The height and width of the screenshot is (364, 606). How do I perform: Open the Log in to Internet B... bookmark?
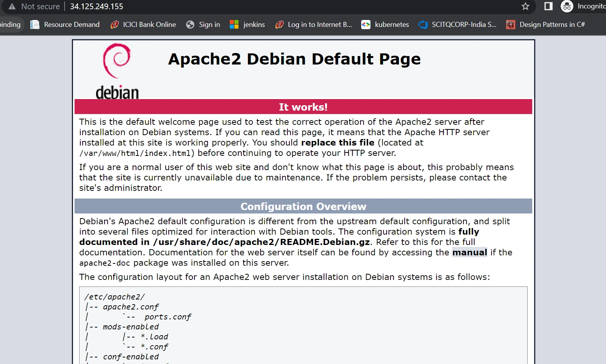pos(314,25)
